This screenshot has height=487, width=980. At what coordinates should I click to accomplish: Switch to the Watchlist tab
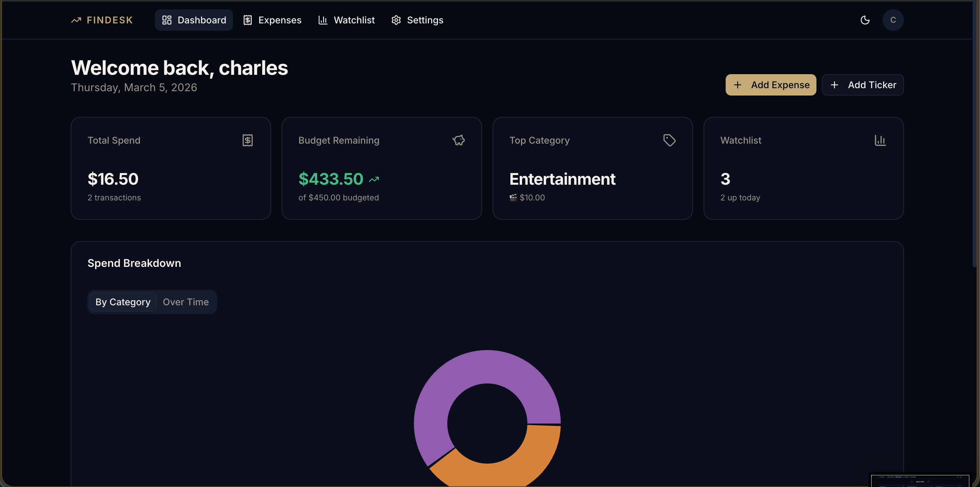[346, 20]
